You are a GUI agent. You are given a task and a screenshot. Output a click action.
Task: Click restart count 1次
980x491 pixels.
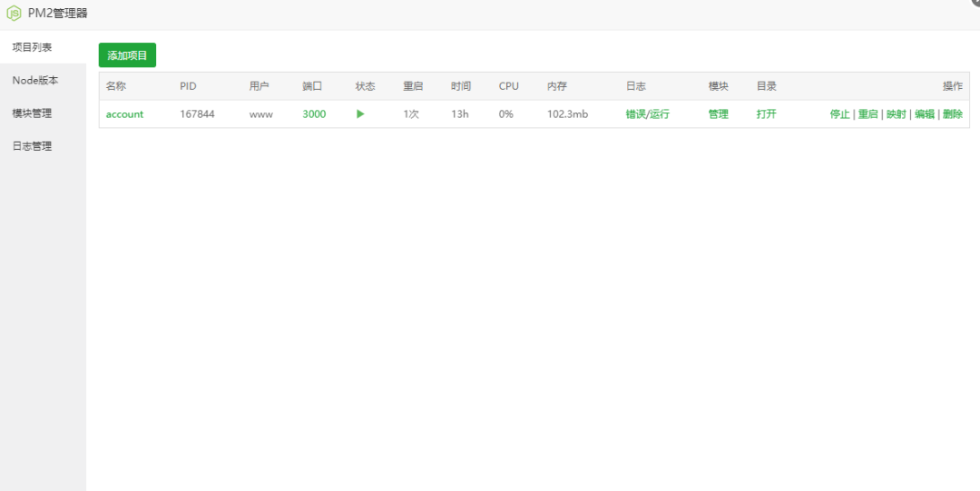[x=411, y=114]
